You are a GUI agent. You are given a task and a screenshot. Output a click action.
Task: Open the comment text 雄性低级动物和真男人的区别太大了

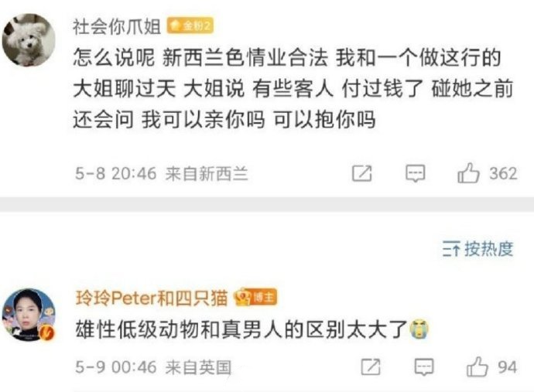(x=241, y=329)
